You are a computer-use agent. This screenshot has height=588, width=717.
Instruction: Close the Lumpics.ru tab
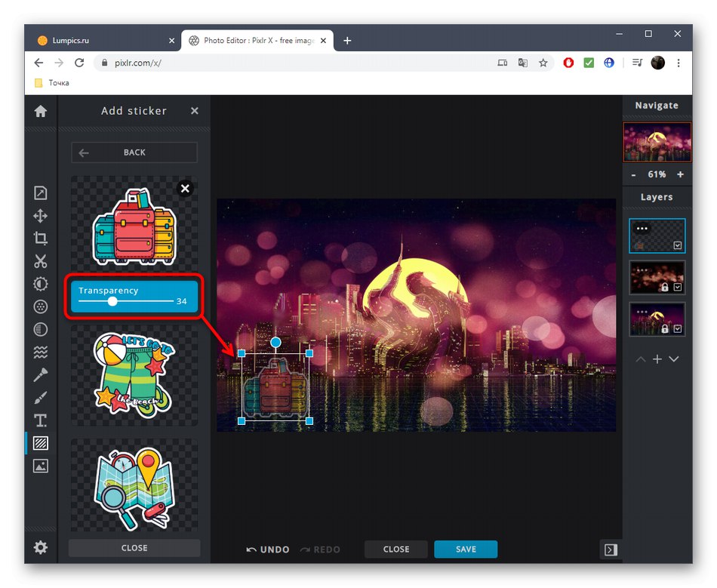[x=171, y=41]
